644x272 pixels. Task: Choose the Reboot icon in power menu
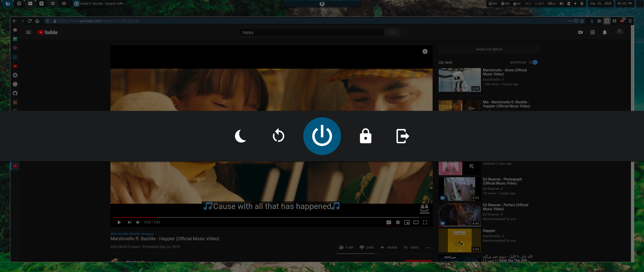point(278,135)
